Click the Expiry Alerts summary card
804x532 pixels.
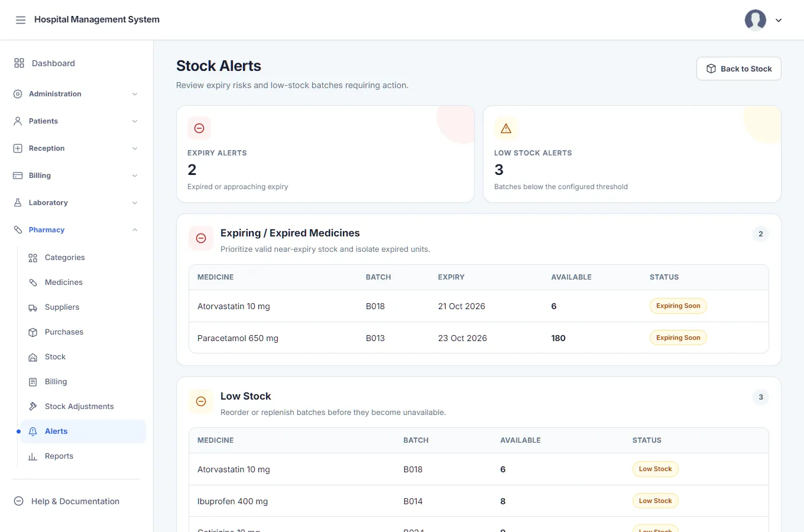coord(325,154)
